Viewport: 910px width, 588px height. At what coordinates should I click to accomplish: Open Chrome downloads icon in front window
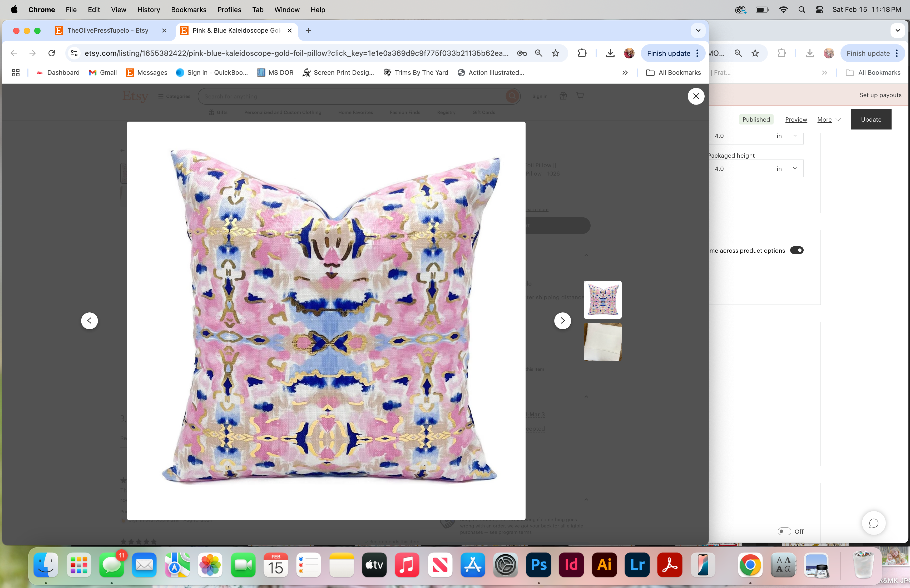(x=610, y=53)
